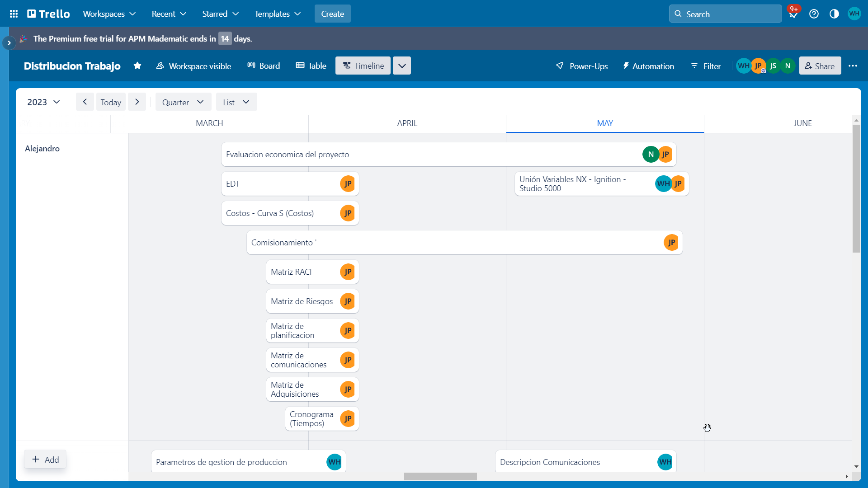
Task: Click the theme contrast icon
Action: [x=834, y=14]
